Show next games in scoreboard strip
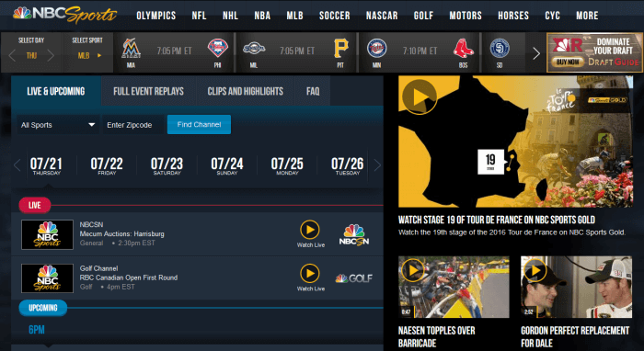Image resolution: width=644 pixels, height=351 pixels. point(536,53)
